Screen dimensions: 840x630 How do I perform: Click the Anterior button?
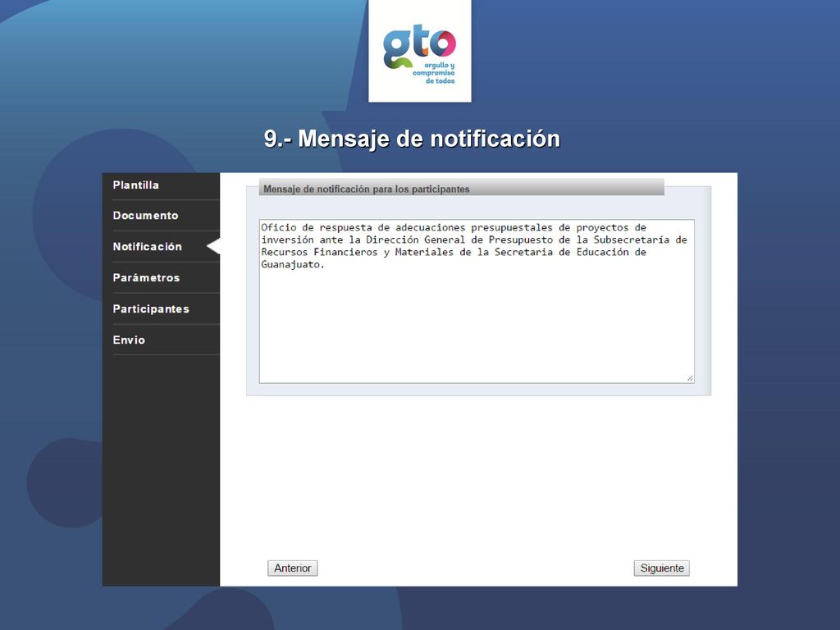coord(293,568)
